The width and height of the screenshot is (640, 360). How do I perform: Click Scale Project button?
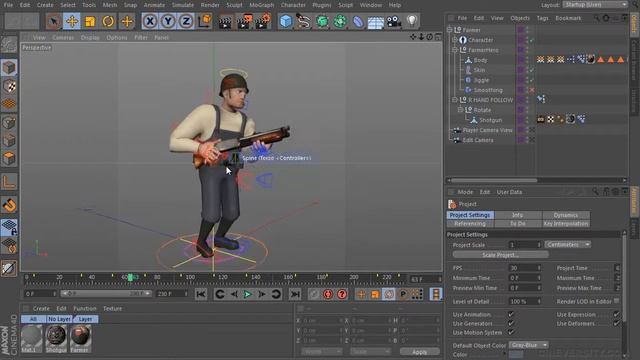pos(500,255)
